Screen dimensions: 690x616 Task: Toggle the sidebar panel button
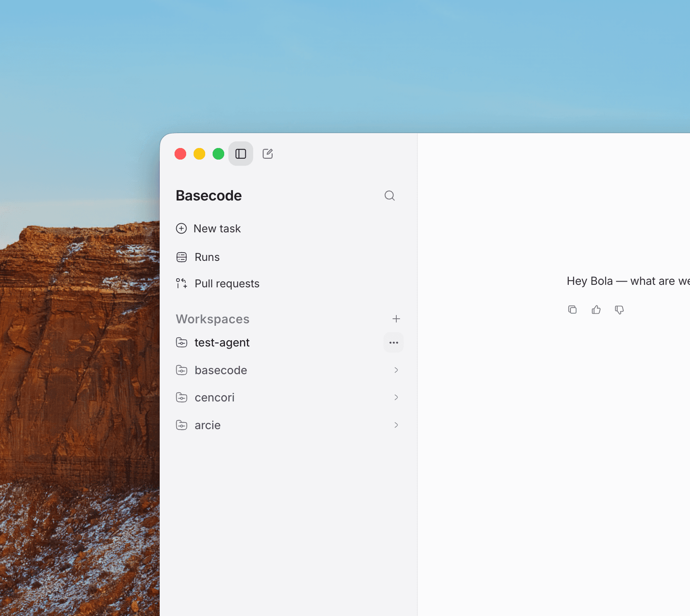click(x=241, y=154)
